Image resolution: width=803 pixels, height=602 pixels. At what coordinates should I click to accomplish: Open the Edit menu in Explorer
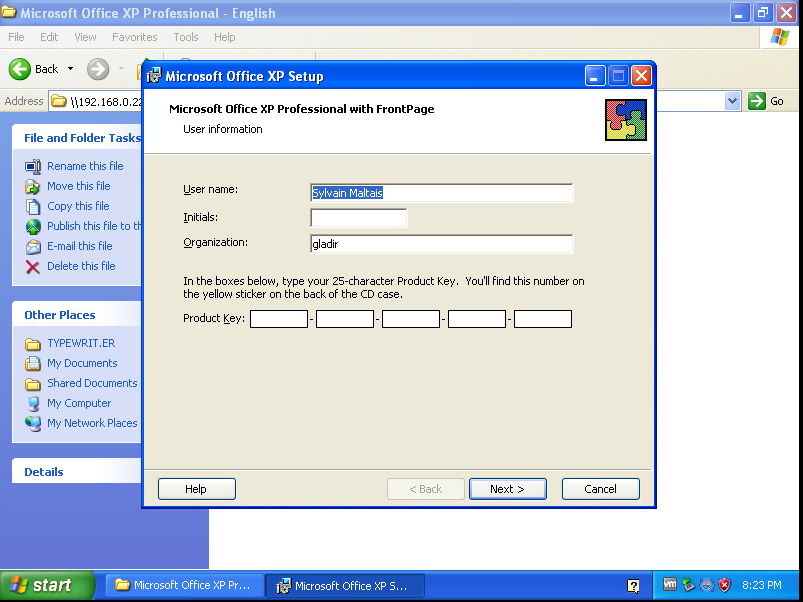[49, 37]
